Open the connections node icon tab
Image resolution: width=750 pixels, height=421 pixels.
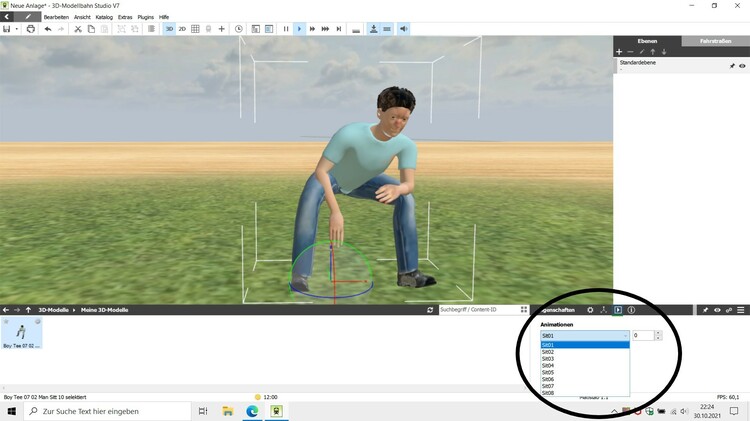pos(604,310)
